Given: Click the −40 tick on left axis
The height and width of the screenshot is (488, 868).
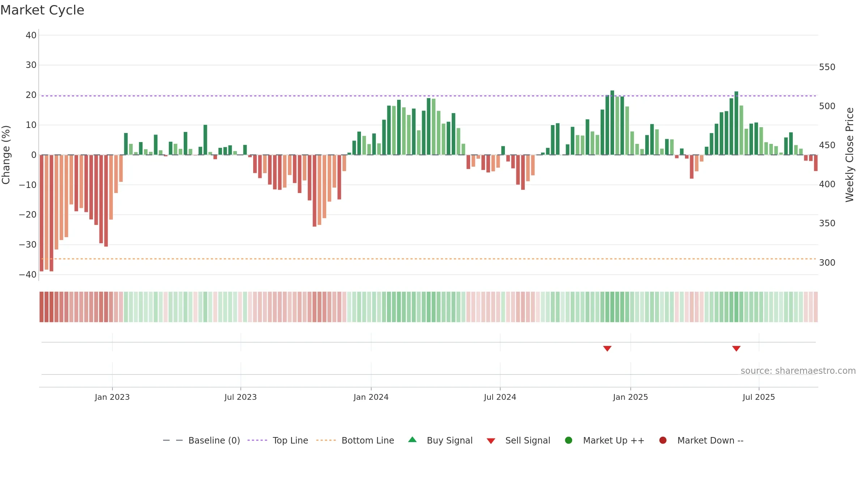Looking at the screenshot, I should coord(28,275).
